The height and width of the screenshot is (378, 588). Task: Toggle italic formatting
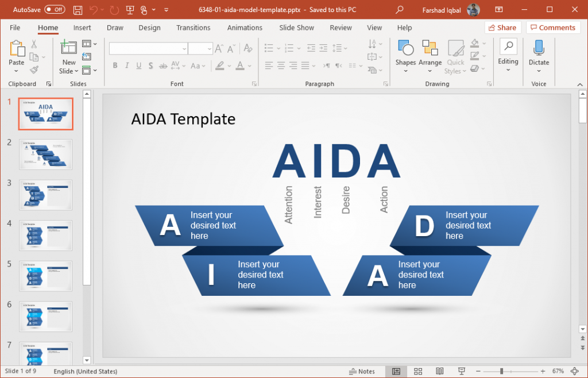click(127, 65)
